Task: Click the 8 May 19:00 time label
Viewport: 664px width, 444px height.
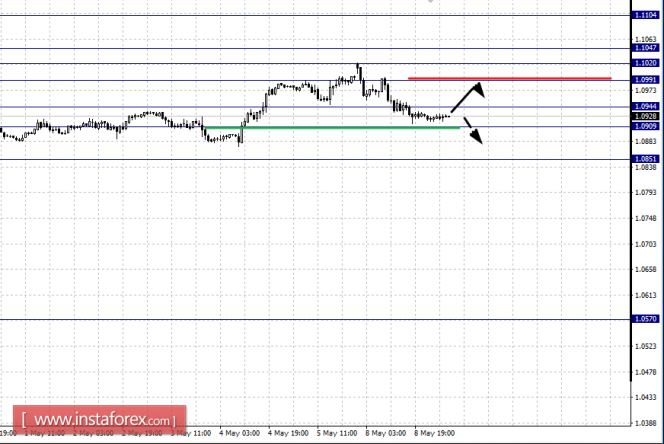Action: pyautogui.click(x=434, y=433)
